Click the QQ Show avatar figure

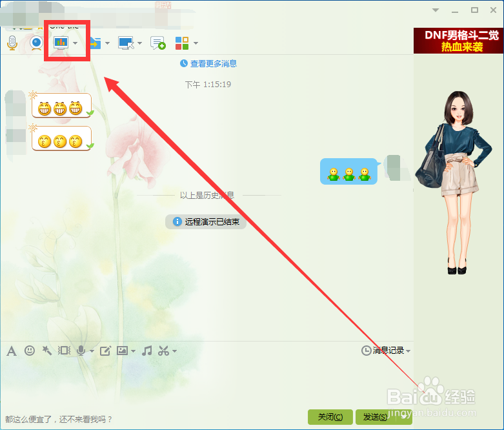[455, 182]
